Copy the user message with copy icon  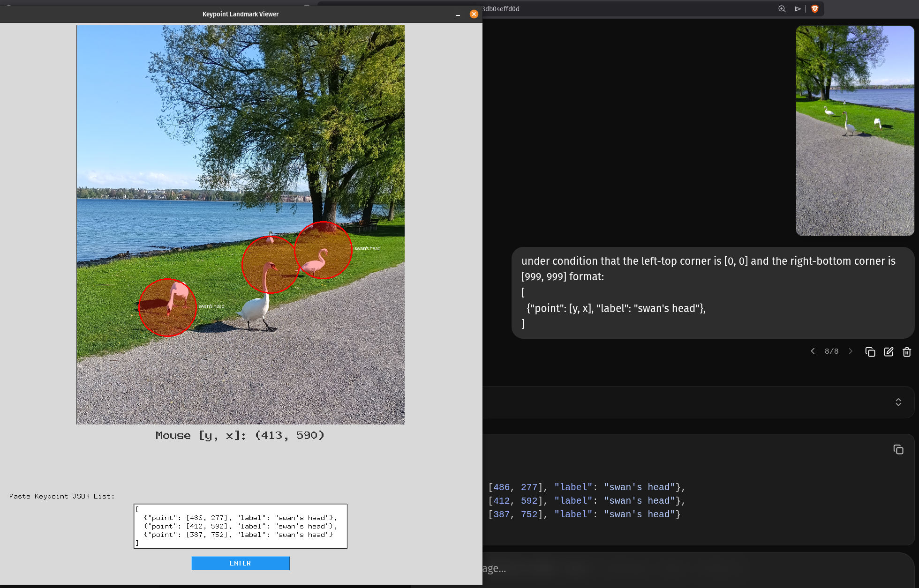click(x=870, y=352)
